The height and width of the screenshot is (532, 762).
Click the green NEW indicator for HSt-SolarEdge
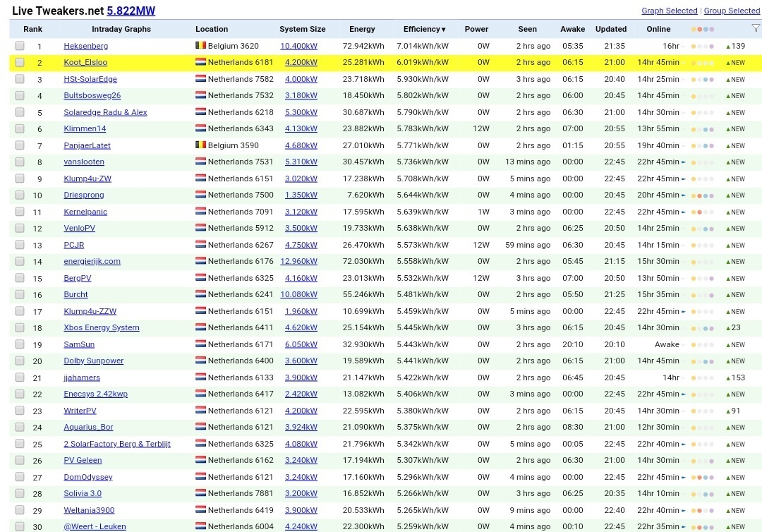click(736, 79)
